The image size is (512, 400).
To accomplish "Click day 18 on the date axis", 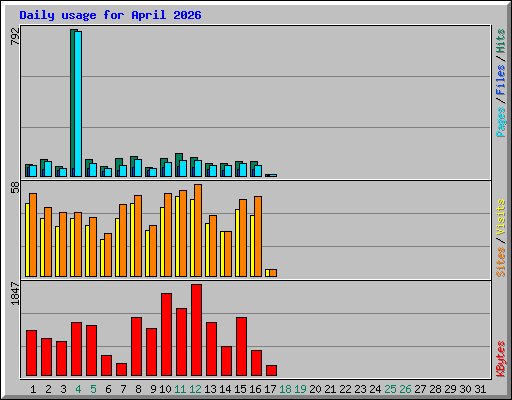I will [x=285, y=389].
